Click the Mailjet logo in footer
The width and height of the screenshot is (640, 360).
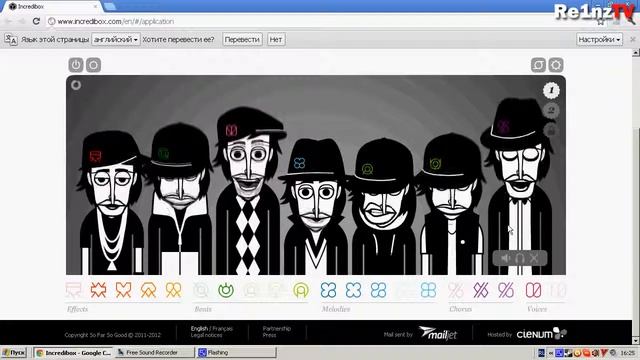(438, 333)
